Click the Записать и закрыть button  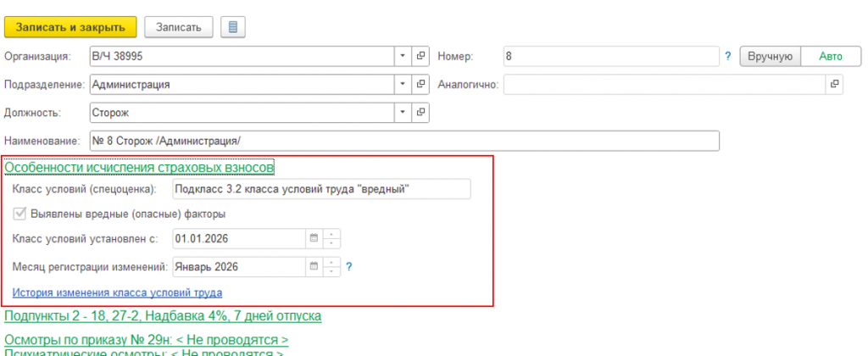pos(70,27)
